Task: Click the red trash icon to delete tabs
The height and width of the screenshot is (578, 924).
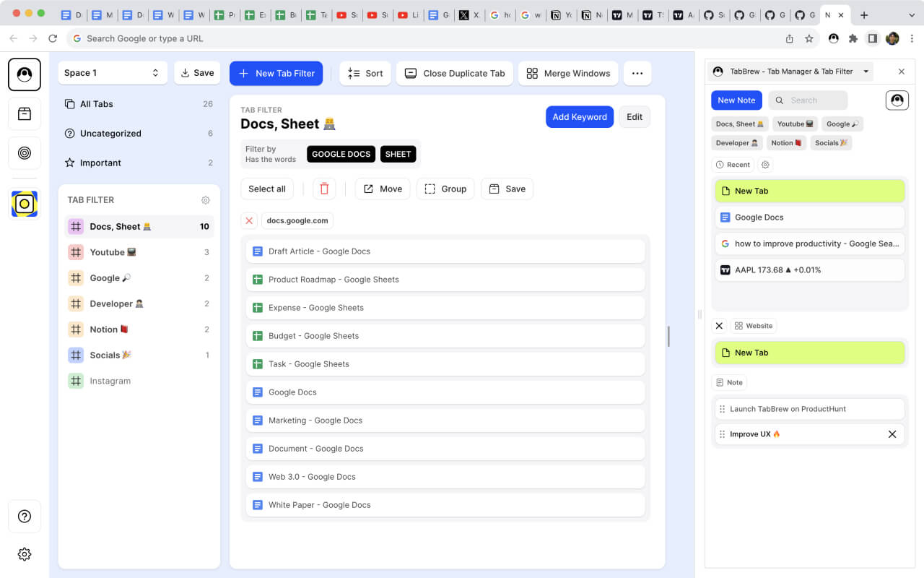Action: click(324, 188)
